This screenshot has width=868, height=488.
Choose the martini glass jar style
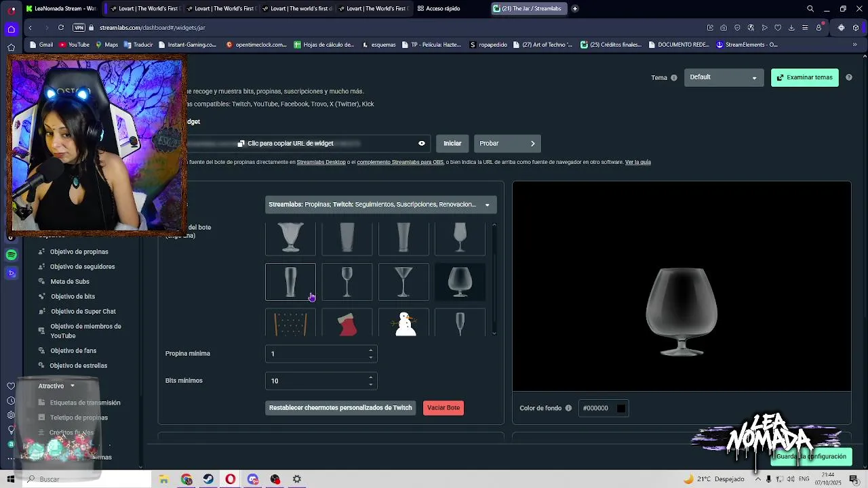pyautogui.click(x=403, y=281)
